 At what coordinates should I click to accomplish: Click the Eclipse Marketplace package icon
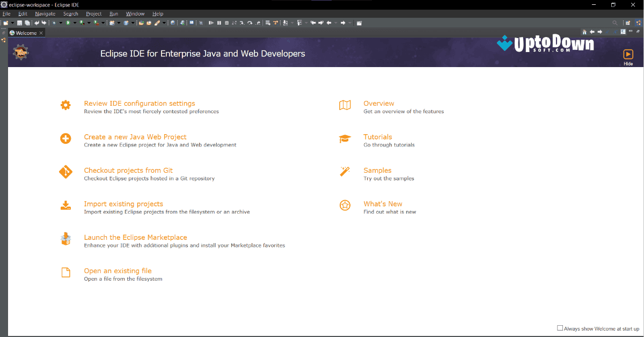tap(65, 238)
